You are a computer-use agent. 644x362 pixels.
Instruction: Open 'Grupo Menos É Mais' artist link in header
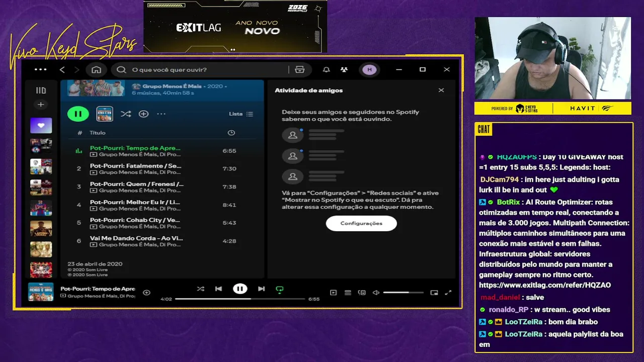pos(172,86)
